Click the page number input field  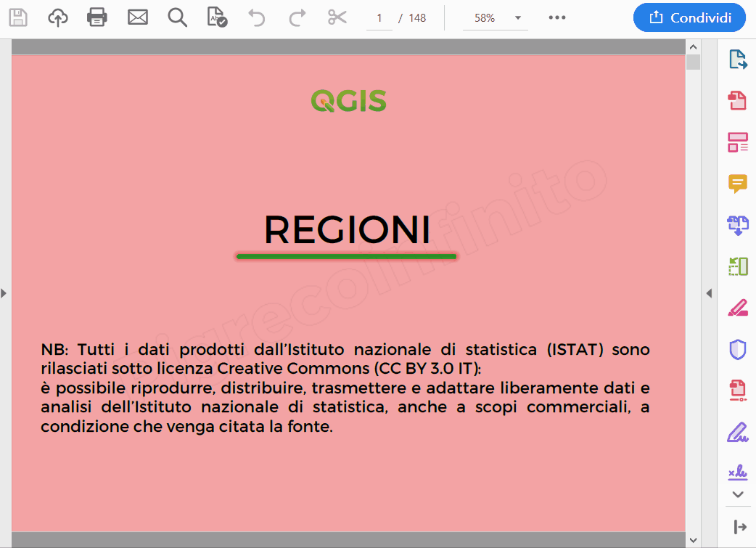379,17
